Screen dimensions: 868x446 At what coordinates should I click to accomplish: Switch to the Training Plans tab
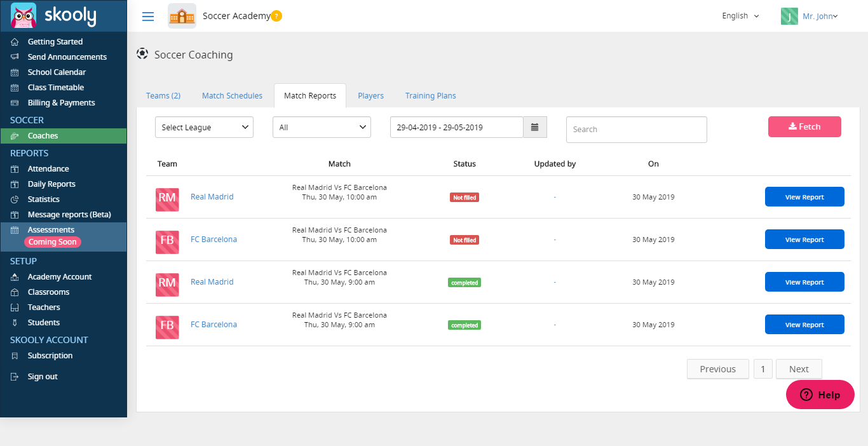pyautogui.click(x=430, y=96)
